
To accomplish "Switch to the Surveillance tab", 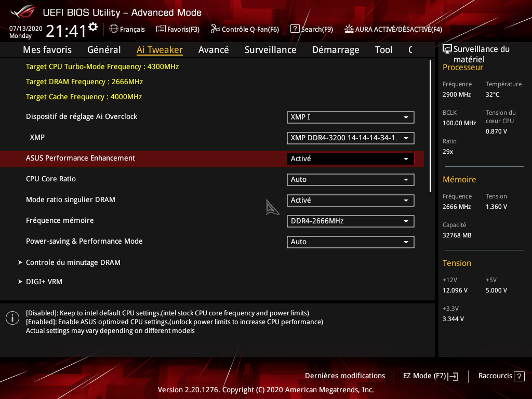I will point(270,50).
